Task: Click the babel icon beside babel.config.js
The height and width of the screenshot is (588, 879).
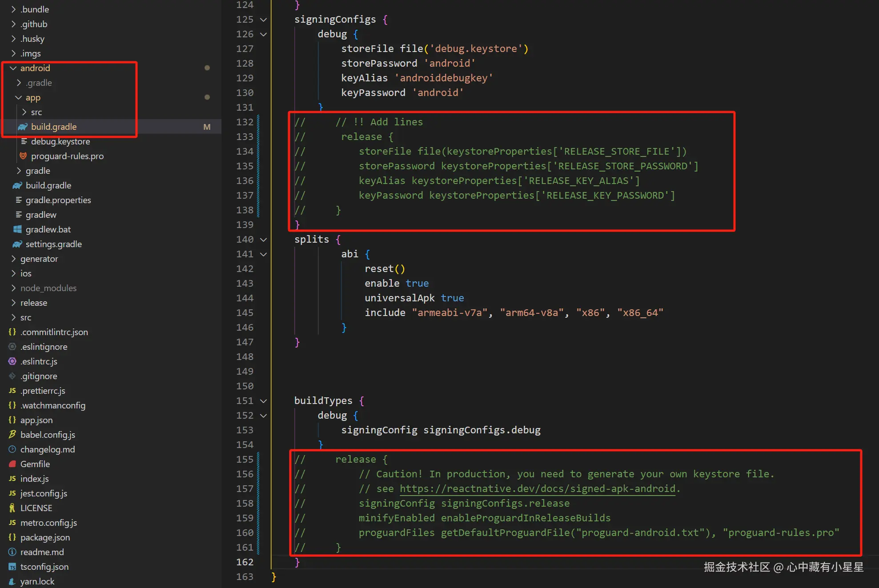Action: 12,435
